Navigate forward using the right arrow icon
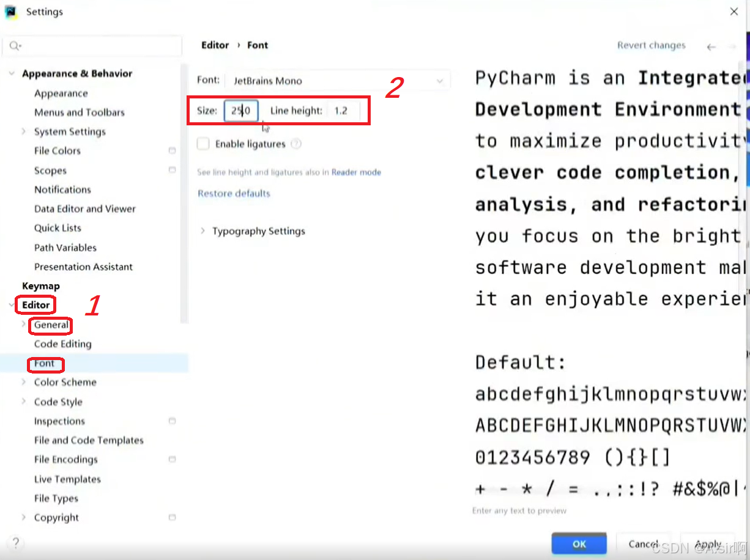This screenshot has height=560, width=750. click(x=732, y=45)
